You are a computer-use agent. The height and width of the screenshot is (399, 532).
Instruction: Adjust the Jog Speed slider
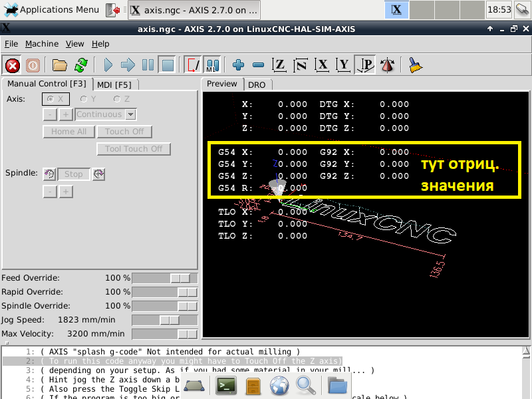(x=164, y=320)
